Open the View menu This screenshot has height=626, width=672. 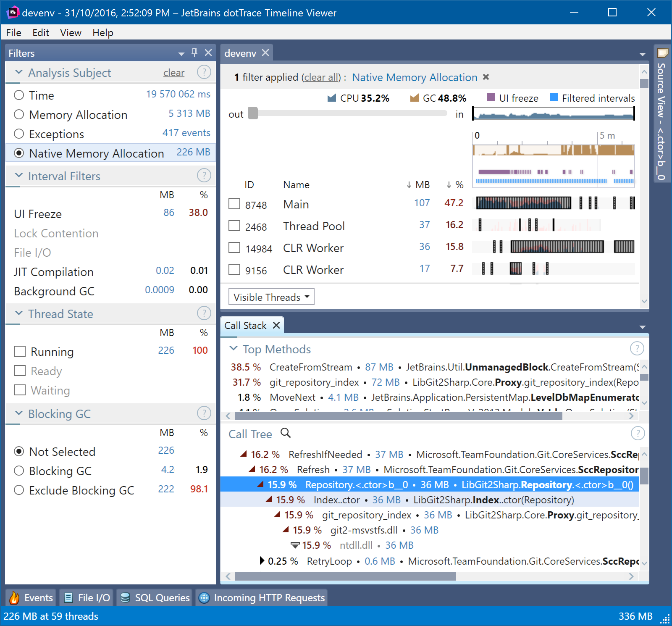pyautogui.click(x=71, y=32)
